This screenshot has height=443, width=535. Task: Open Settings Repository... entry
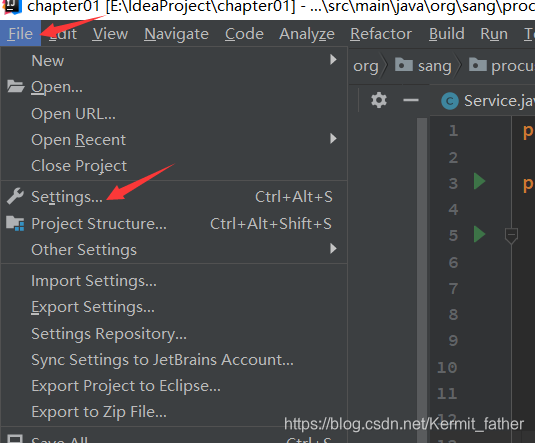[174, 333]
